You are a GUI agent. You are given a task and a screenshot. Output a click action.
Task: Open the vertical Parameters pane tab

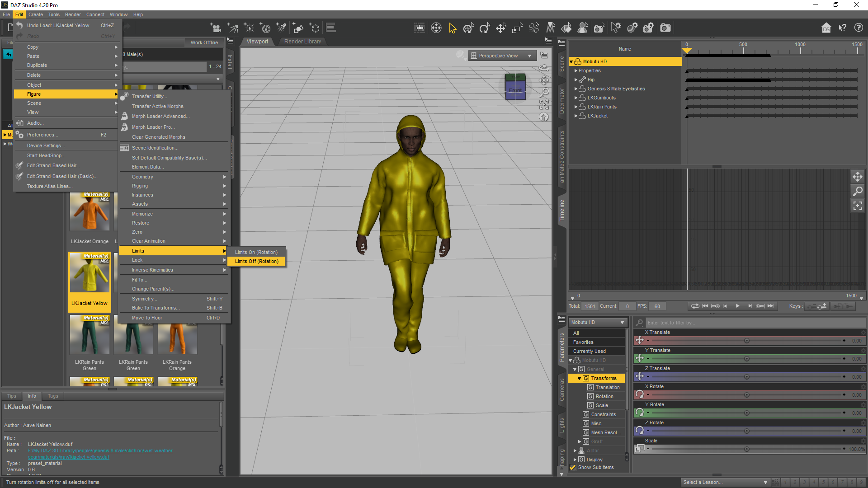click(x=561, y=347)
